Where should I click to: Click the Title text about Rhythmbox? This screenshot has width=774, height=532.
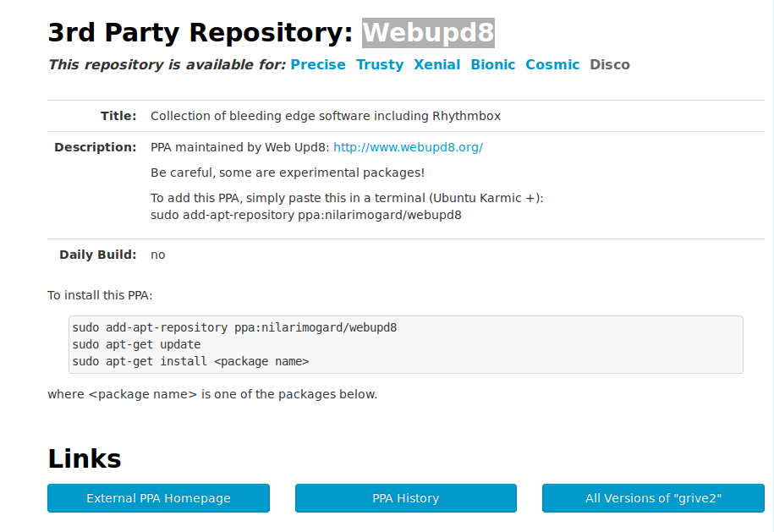click(x=326, y=116)
